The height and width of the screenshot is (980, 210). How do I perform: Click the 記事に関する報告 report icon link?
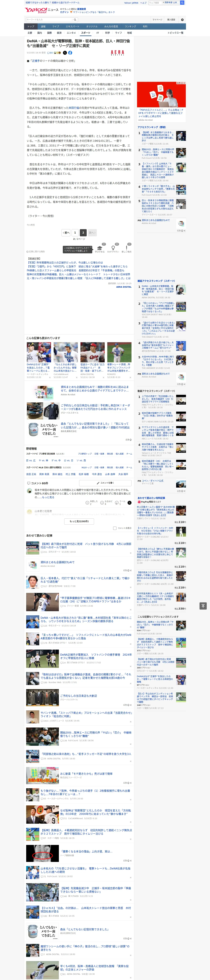click(36, 252)
